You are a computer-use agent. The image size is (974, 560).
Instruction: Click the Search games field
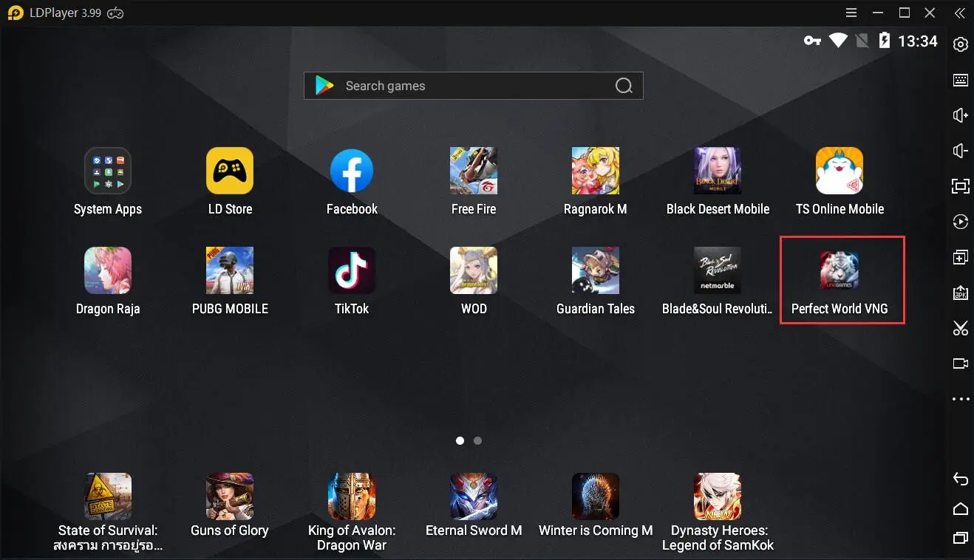474,86
